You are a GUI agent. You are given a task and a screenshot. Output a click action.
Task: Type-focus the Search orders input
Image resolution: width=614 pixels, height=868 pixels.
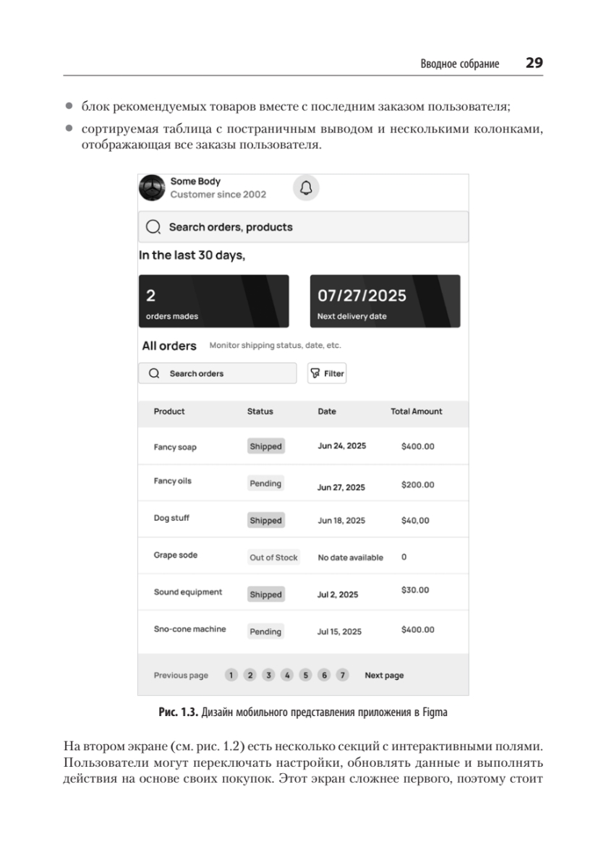(x=224, y=374)
